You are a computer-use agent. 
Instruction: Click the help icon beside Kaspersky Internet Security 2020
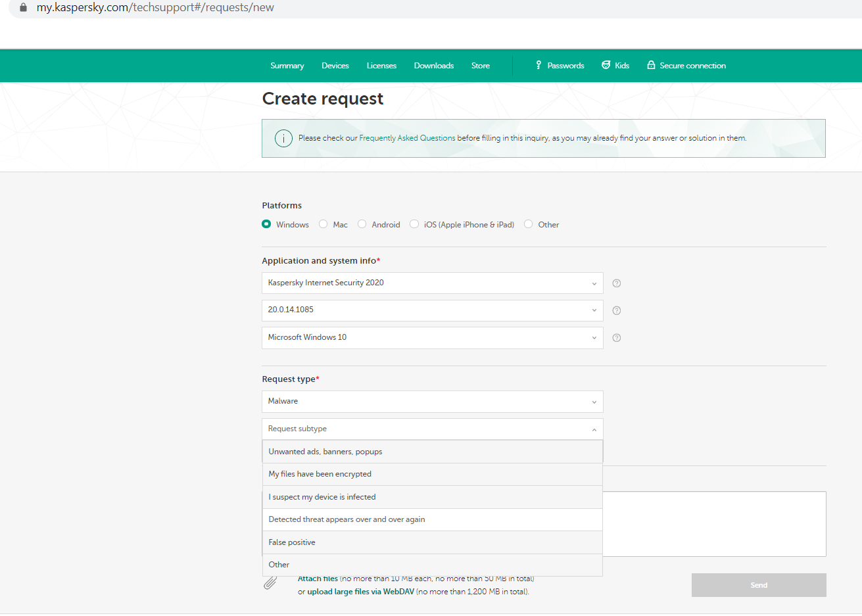pos(617,283)
